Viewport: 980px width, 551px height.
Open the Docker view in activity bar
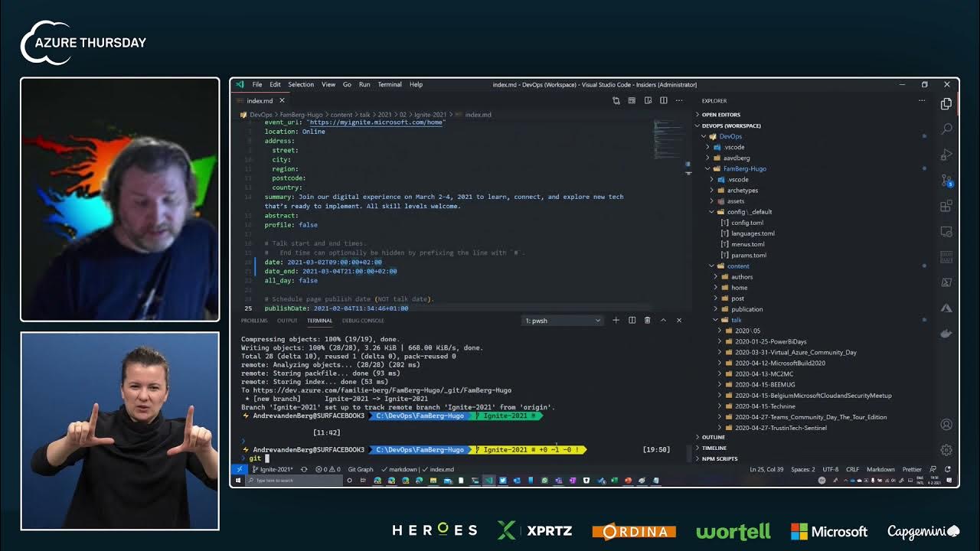tap(946, 333)
